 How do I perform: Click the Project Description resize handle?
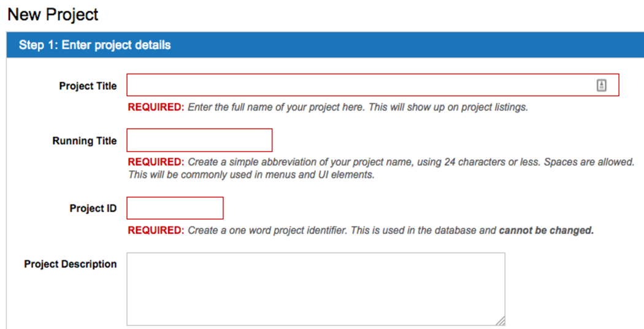point(500,320)
